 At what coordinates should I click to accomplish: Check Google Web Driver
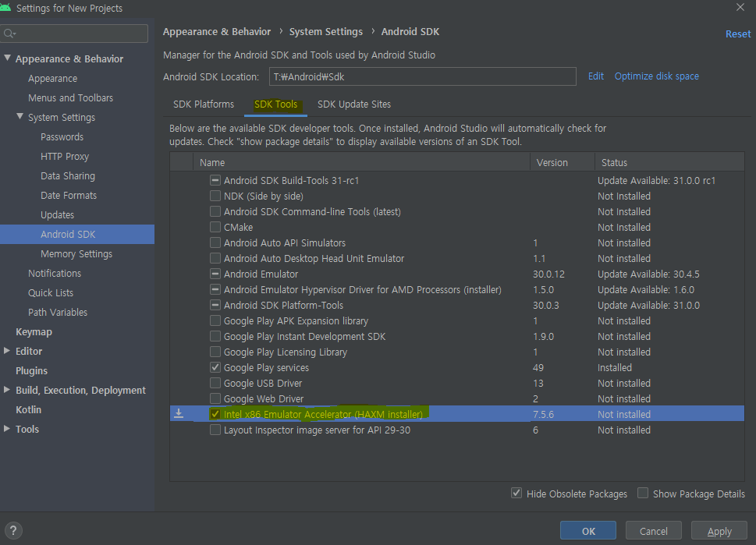point(215,398)
